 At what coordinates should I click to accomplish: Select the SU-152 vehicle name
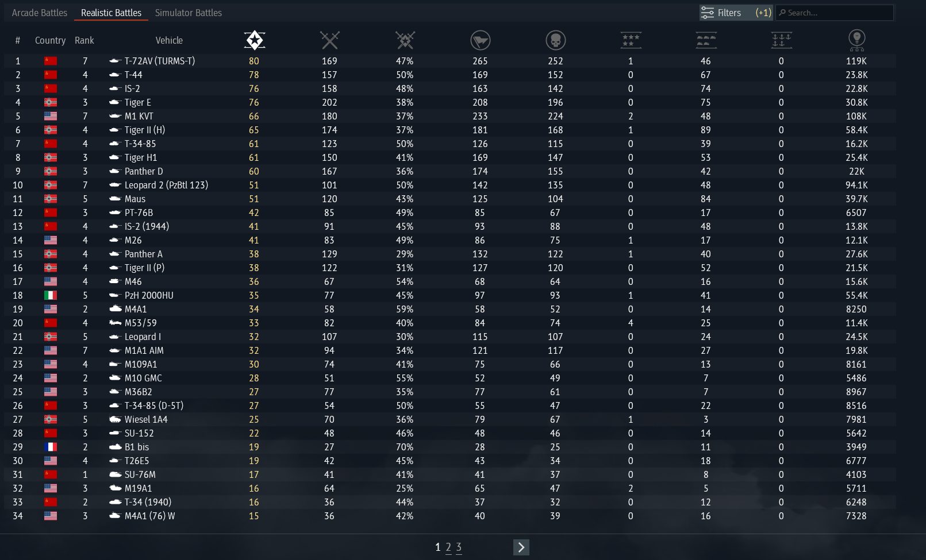point(139,433)
